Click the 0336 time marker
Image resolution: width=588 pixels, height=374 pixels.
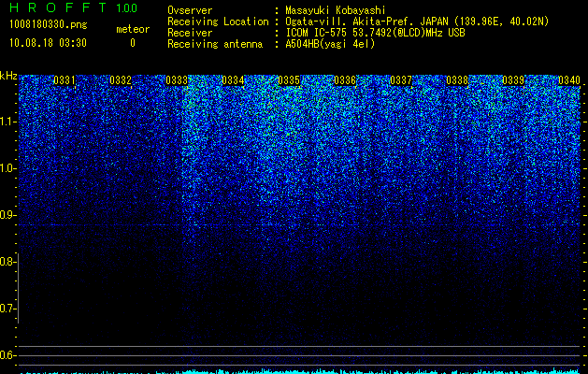345,80
